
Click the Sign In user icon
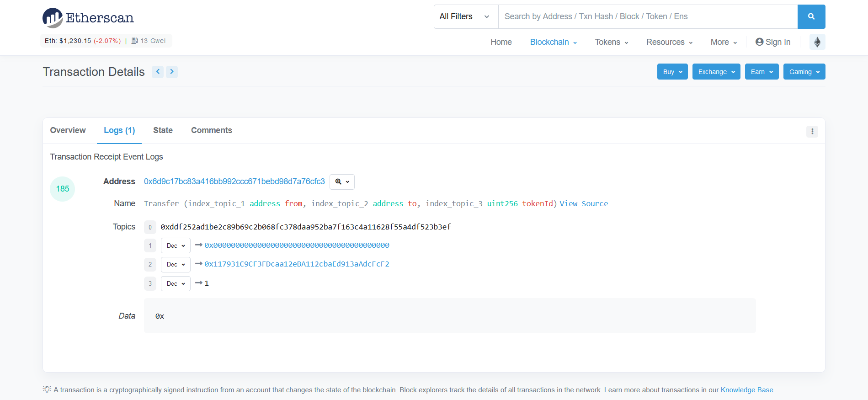click(759, 42)
